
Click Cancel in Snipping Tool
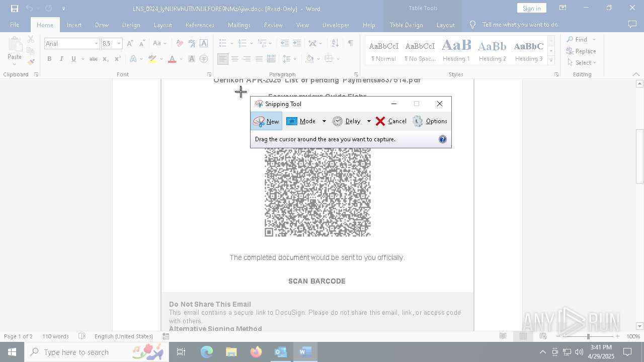coord(391,121)
